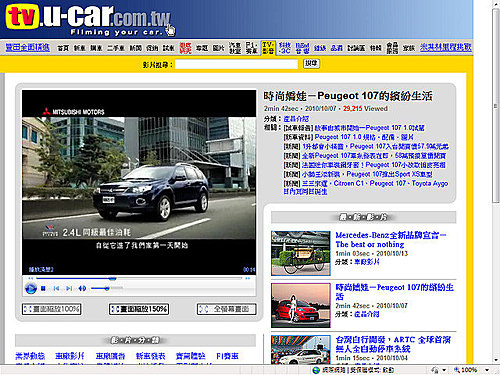The image size is (500, 375).
Task: Open the ARTC automatic parking system title link
Action: (x=393, y=344)
